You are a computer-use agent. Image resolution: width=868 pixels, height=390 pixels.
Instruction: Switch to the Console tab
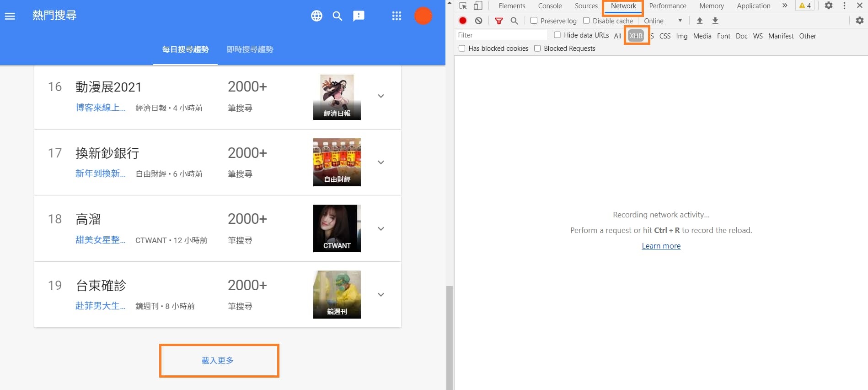(x=550, y=5)
